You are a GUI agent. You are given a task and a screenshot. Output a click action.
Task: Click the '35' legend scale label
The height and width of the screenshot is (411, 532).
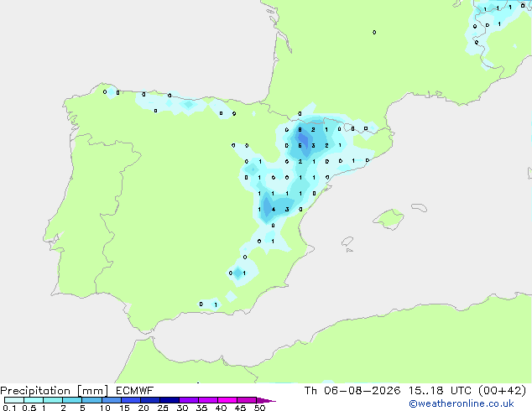[201, 408]
